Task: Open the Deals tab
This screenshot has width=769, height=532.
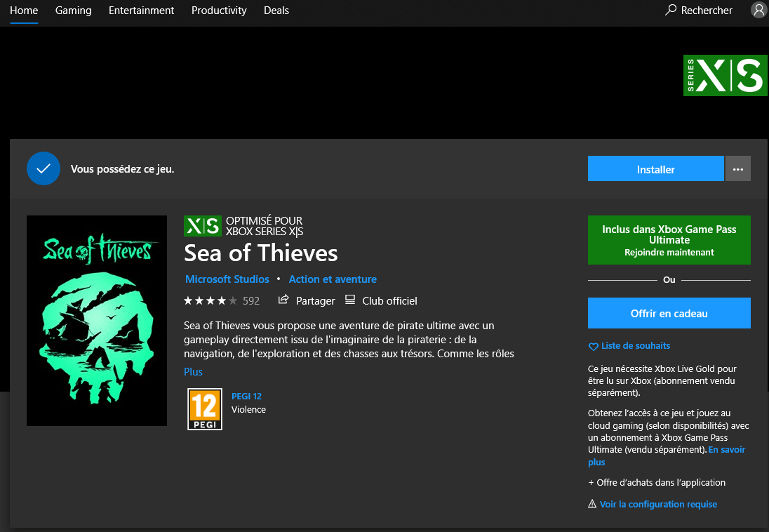Action: [x=276, y=11]
